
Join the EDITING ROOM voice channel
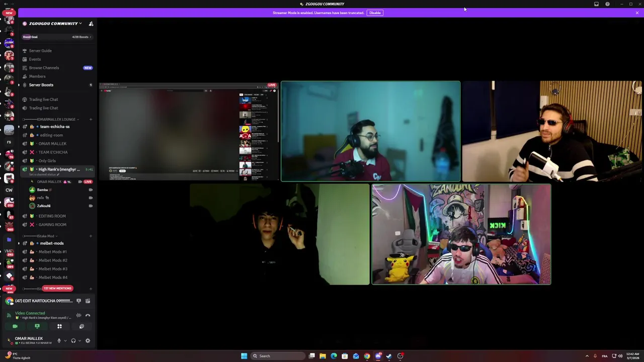coord(52,216)
